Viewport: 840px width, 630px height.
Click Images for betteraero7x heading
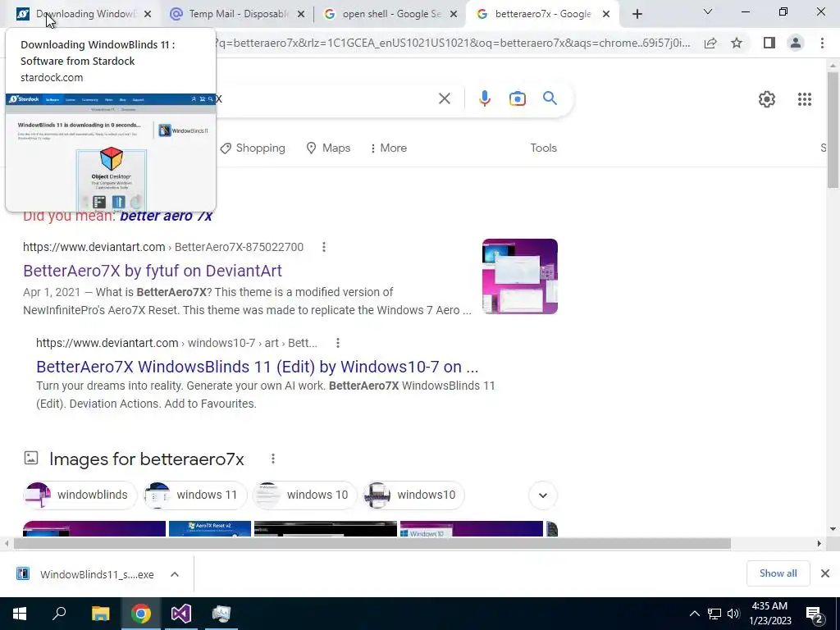(x=146, y=459)
